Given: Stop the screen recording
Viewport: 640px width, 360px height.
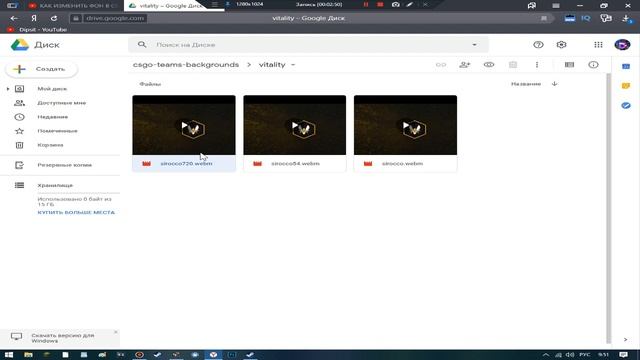Looking at the screenshot, I should pos(380,4).
